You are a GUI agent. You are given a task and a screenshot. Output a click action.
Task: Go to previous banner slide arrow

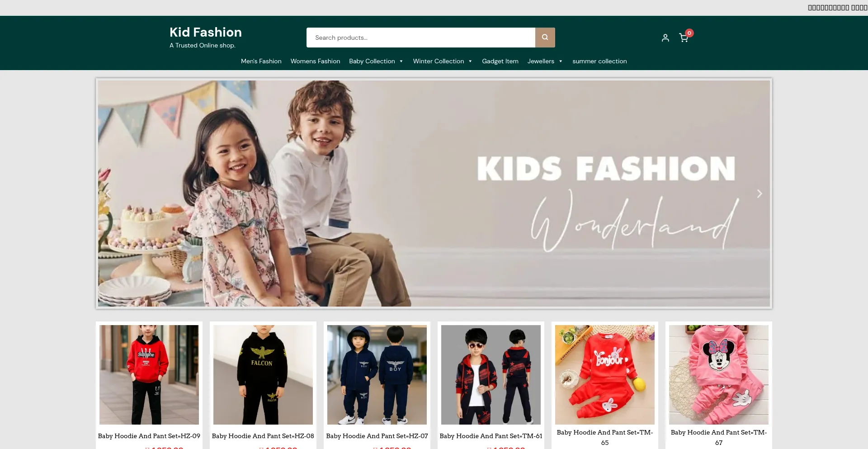coord(108,194)
